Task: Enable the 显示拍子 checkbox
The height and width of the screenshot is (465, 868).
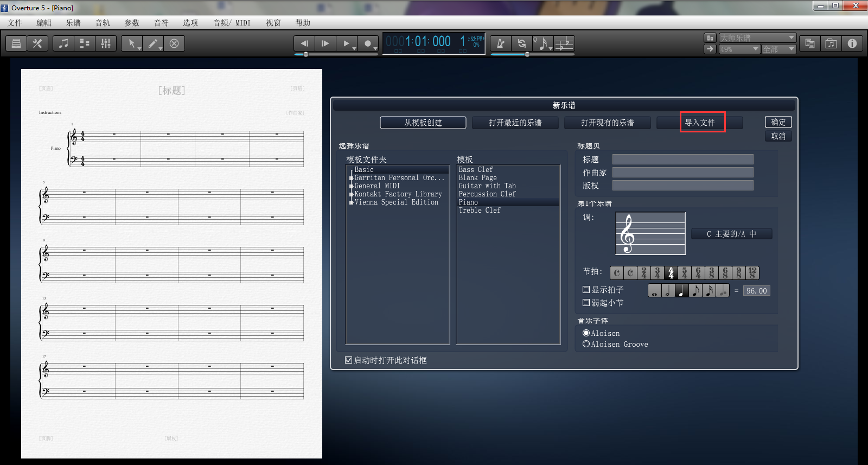Action: 586,290
